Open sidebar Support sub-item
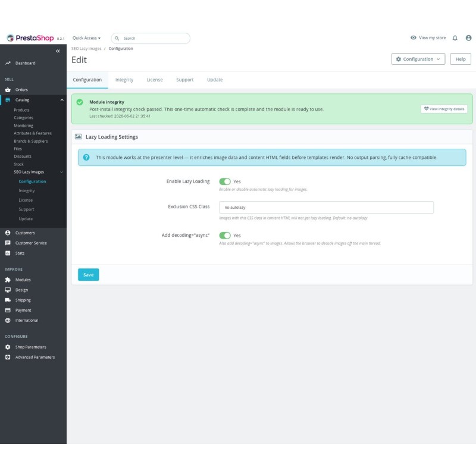Screen dimensions: 476x476 click(26, 209)
